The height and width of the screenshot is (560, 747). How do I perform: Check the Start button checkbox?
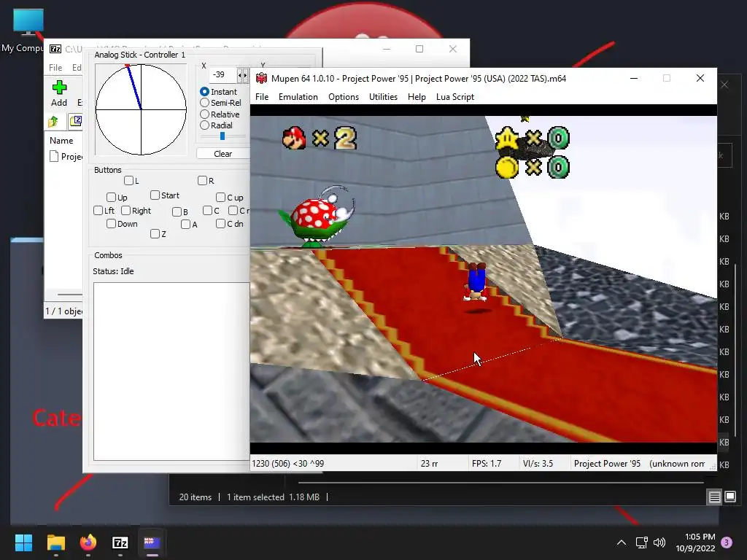(x=155, y=195)
